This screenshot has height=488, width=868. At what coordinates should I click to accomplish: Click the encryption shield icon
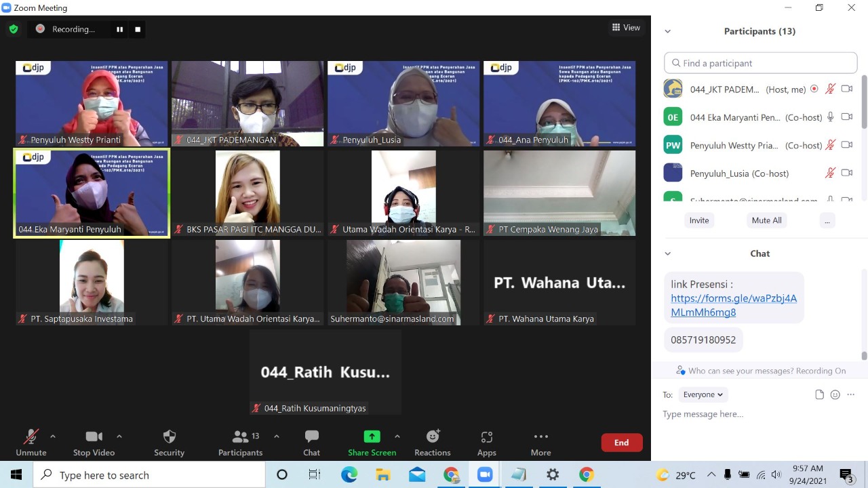click(14, 29)
